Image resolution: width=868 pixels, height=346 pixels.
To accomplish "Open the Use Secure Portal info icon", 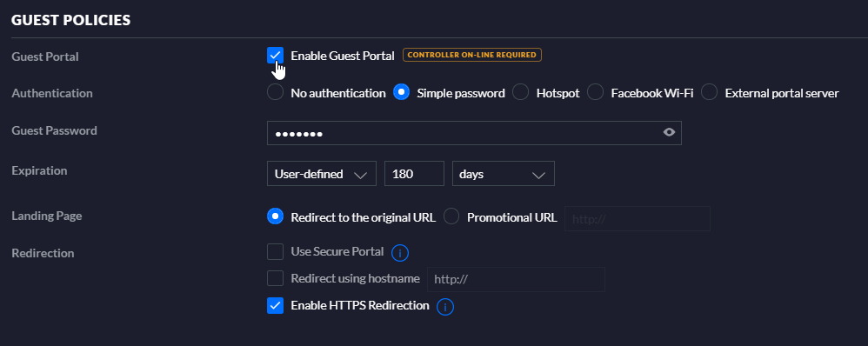I will pos(400,253).
